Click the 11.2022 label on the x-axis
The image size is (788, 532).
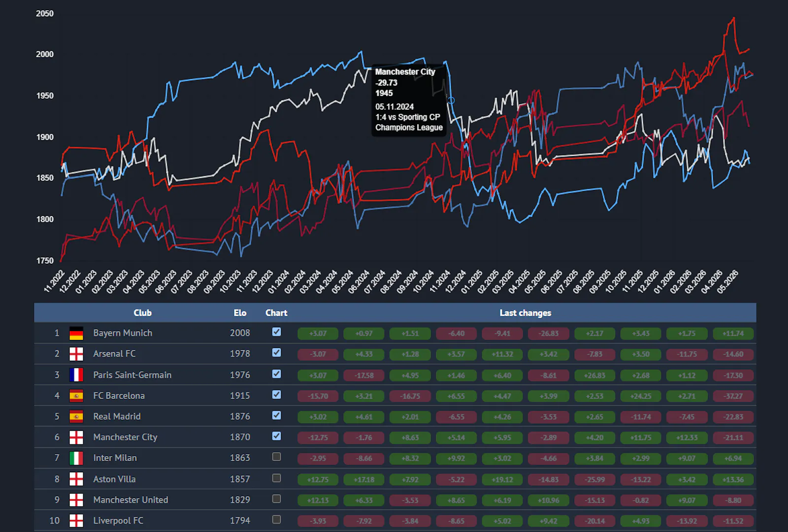pyautogui.click(x=55, y=281)
